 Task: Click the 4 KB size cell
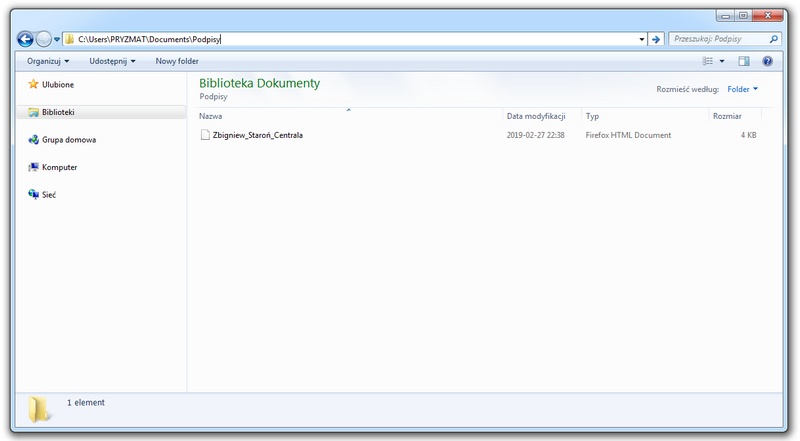[x=748, y=135]
